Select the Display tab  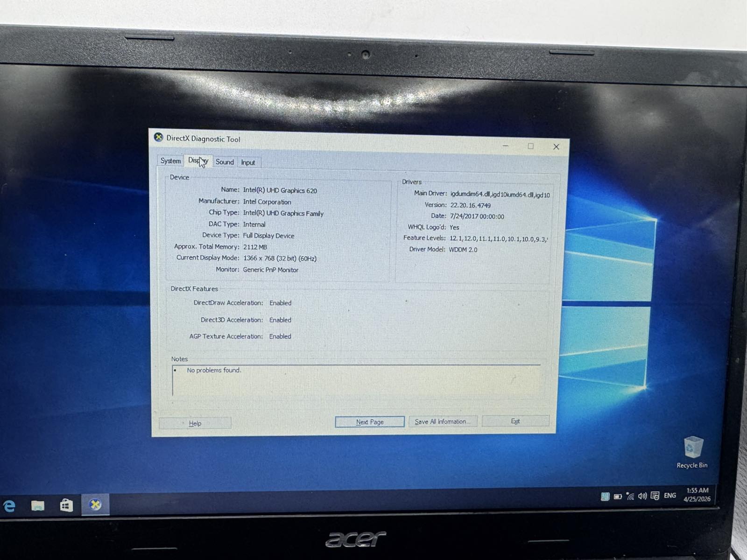tap(198, 161)
